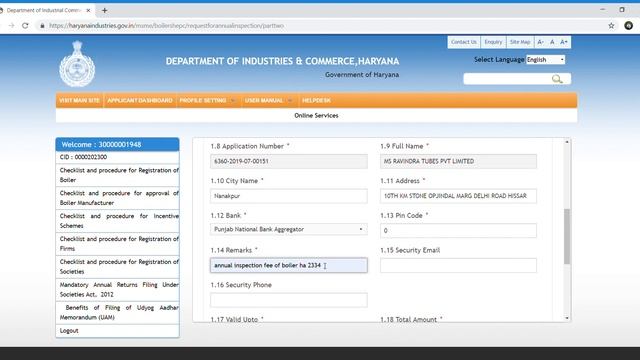Open the Select Language dropdown
This screenshot has height=360, width=640.
click(x=545, y=60)
